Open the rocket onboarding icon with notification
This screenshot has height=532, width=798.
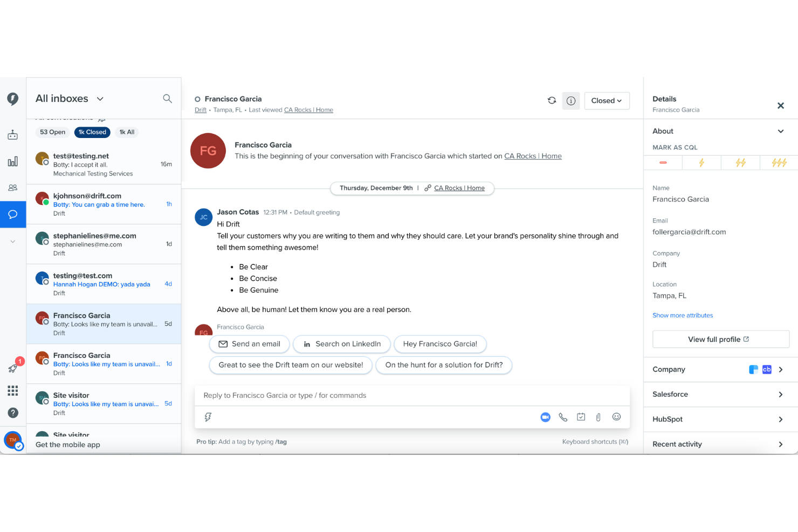(x=13, y=368)
